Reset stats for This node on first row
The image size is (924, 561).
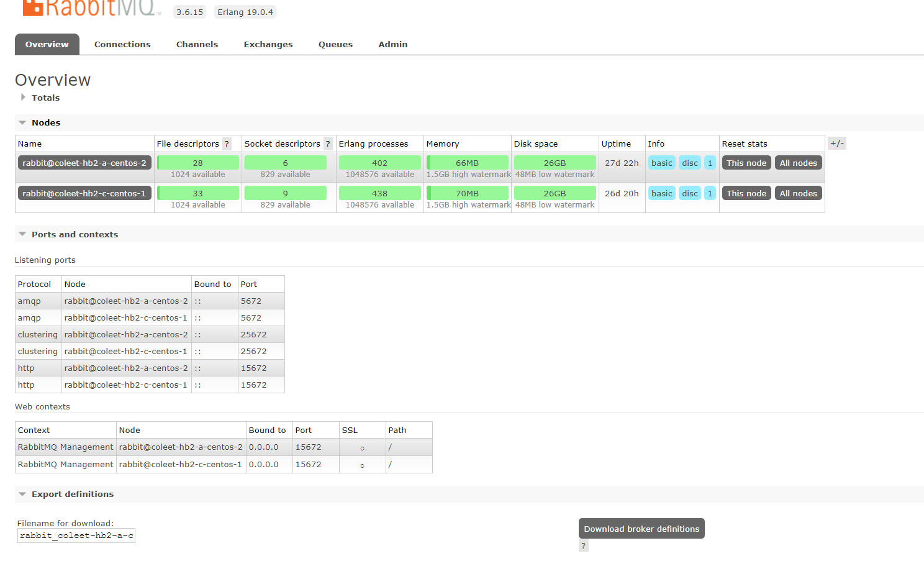pos(746,162)
